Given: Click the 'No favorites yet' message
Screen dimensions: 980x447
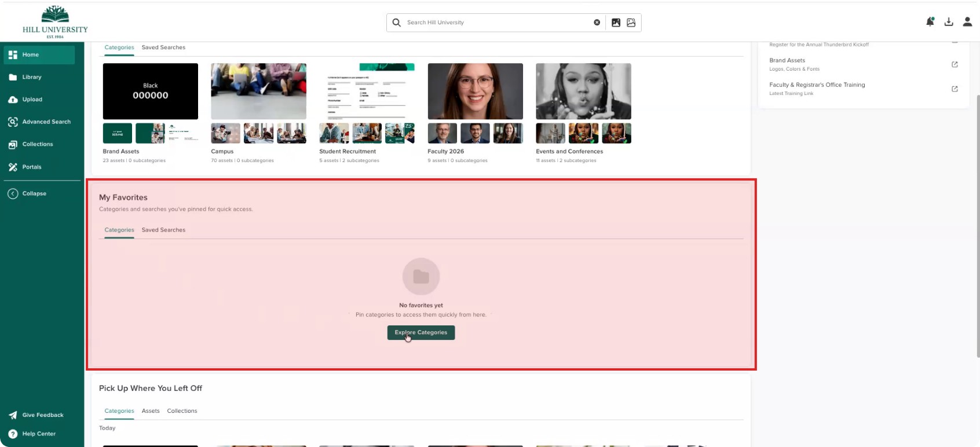Looking at the screenshot, I should 421,305.
